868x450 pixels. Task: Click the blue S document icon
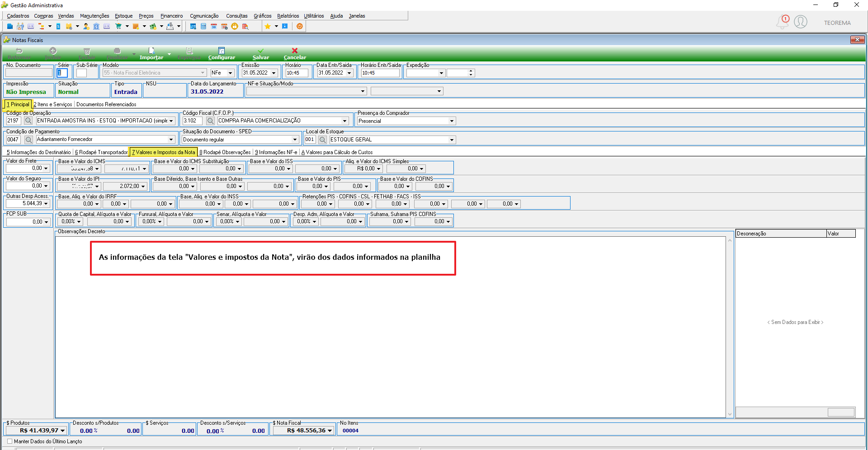pyautogui.click(x=58, y=27)
